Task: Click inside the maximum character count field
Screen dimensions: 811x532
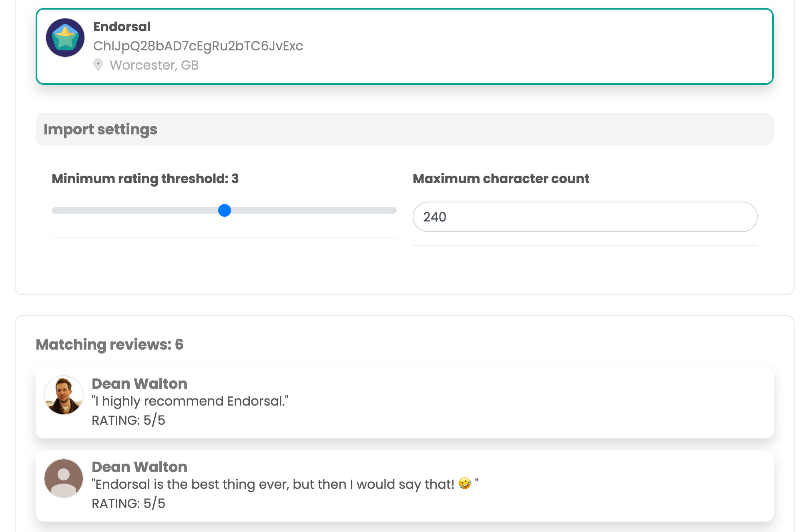Action: tap(584, 217)
